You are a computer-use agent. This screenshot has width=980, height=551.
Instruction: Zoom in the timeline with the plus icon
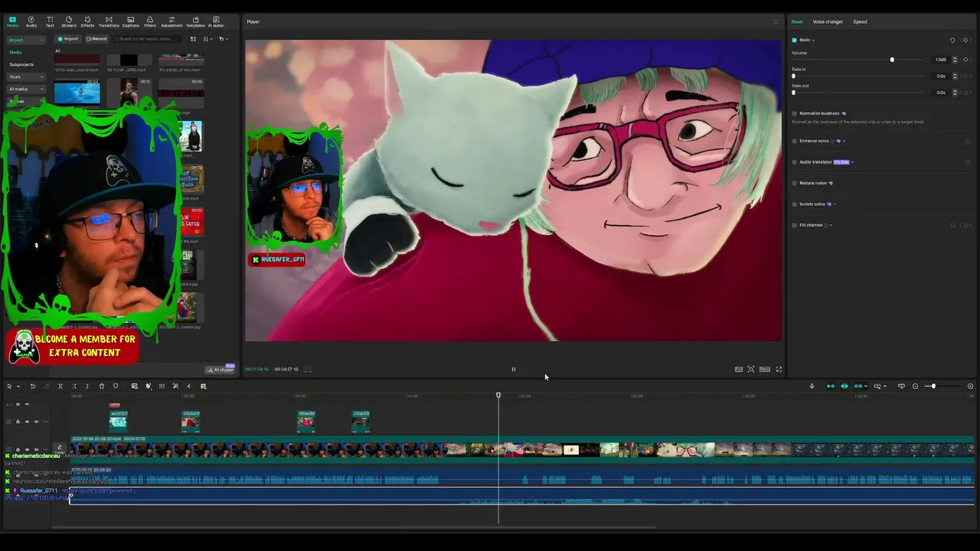pos(970,386)
